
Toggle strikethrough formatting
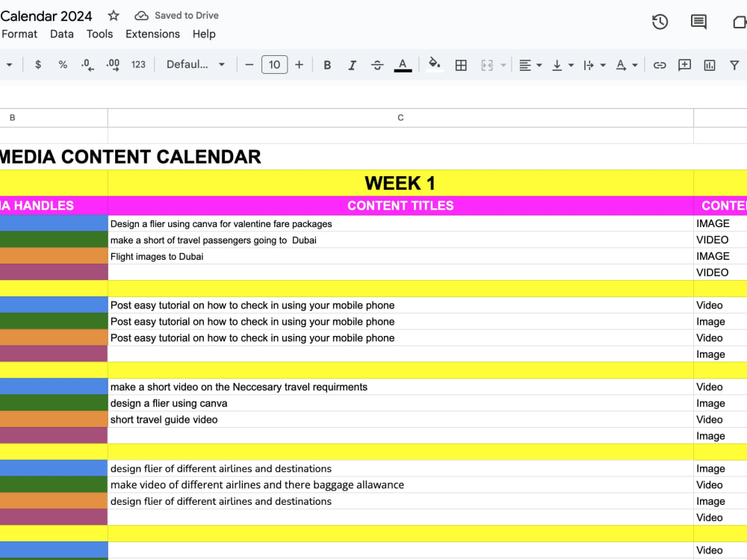pos(377,65)
